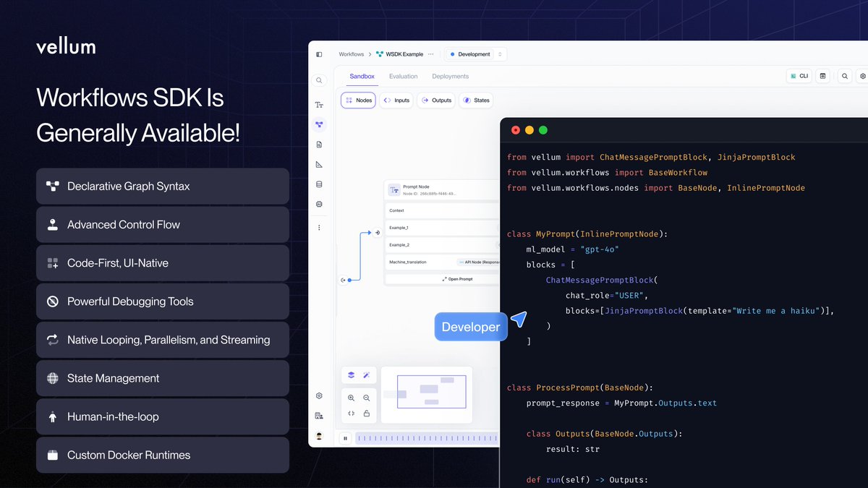The width and height of the screenshot is (868, 488).
Task: Select the Nodes panel button
Action: click(358, 100)
